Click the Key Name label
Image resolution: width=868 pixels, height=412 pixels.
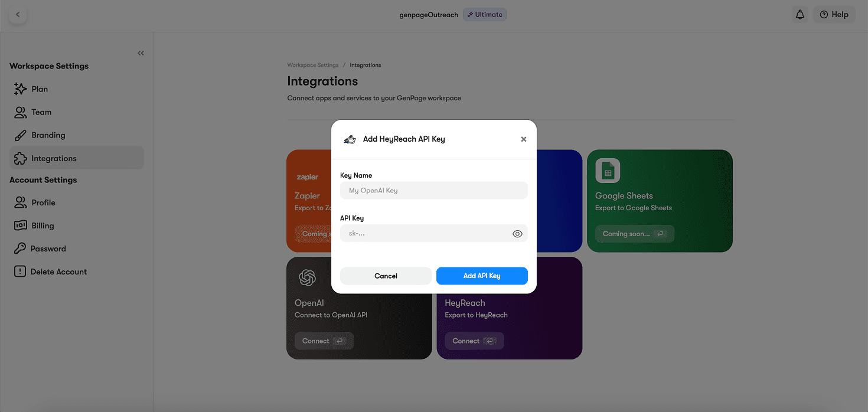coord(356,175)
